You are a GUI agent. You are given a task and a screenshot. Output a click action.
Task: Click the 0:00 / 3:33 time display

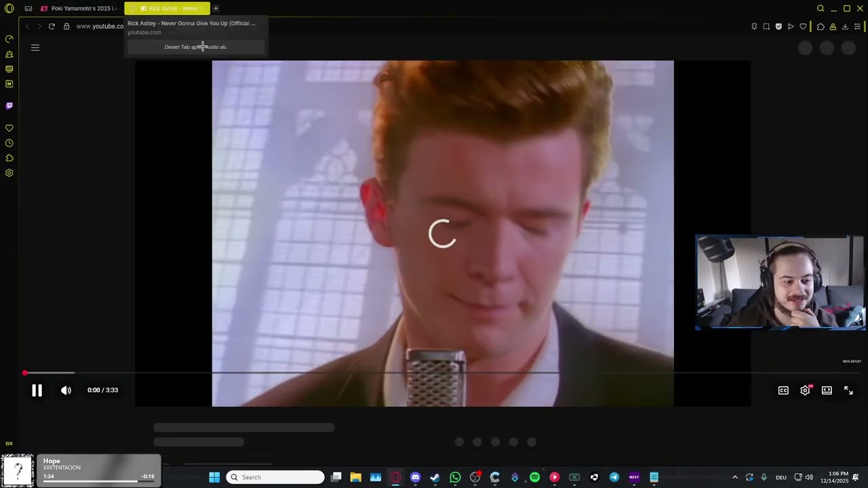(x=102, y=390)
